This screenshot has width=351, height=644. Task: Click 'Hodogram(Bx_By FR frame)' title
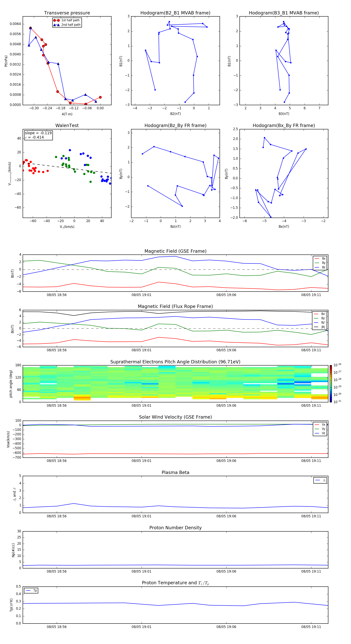tap(284, 125)
